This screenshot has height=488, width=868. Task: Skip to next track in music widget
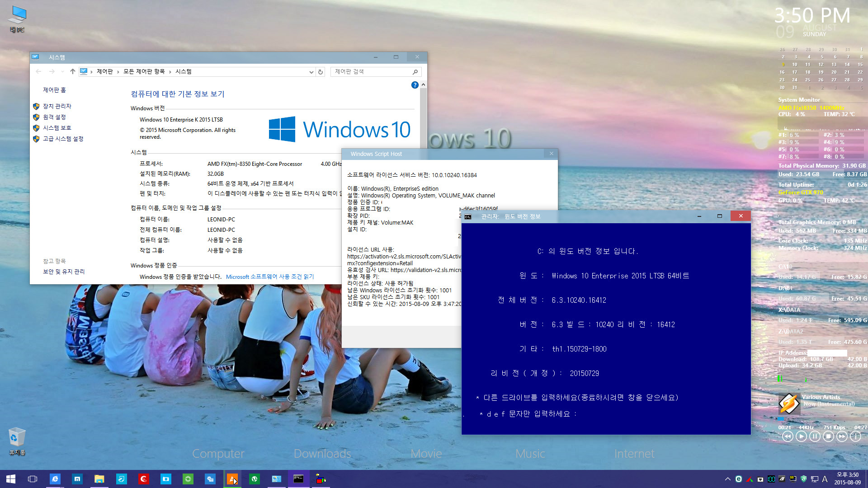(x=842, y=436)
